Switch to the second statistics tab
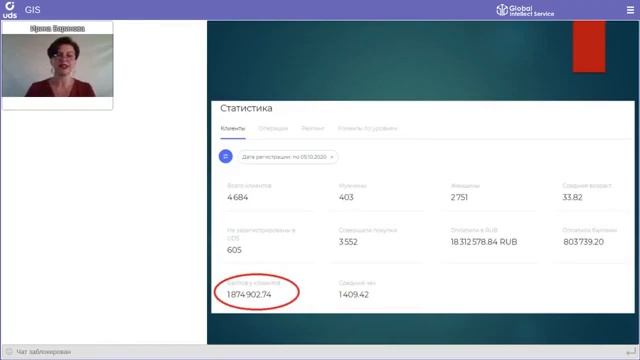640x360 pixels. [273, 129]
